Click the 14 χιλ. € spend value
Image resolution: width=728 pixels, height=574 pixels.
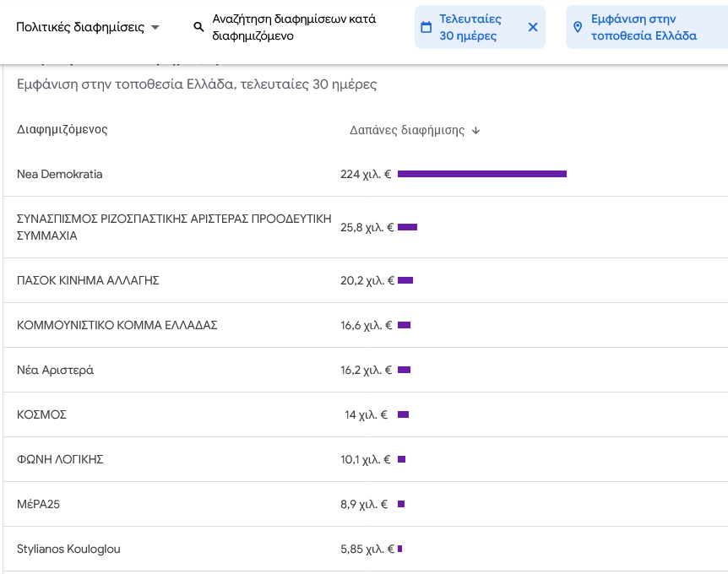point(366,414)
